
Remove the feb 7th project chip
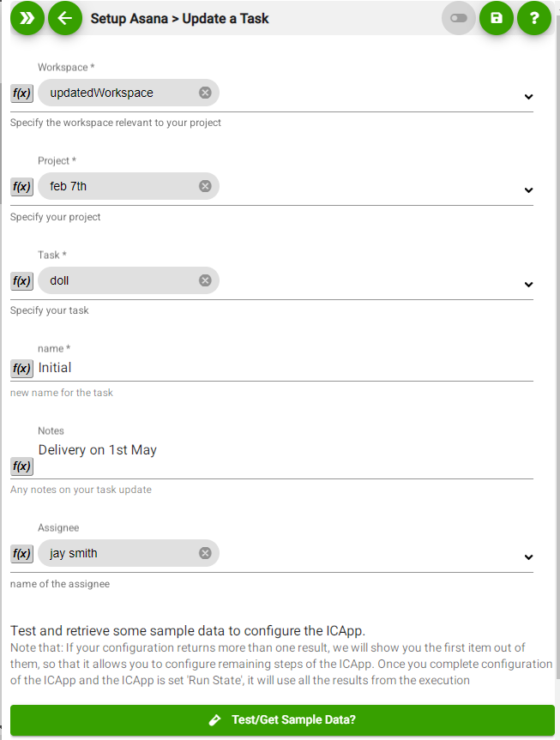(x=205, y=186)
